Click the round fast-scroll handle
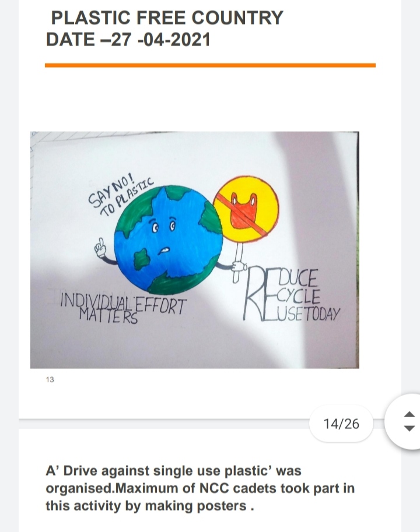The width and height of the screenshot is (420, 532). 404,422
